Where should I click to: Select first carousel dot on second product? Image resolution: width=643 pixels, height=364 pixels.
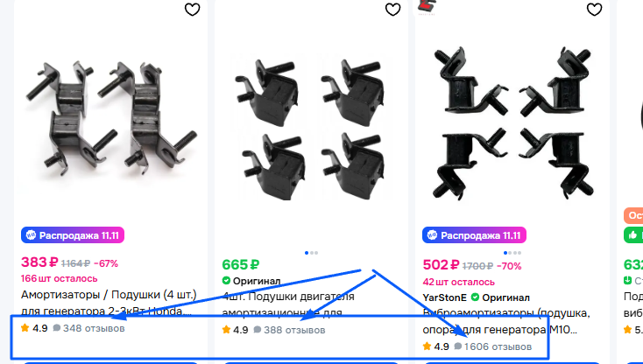point(307,253)
